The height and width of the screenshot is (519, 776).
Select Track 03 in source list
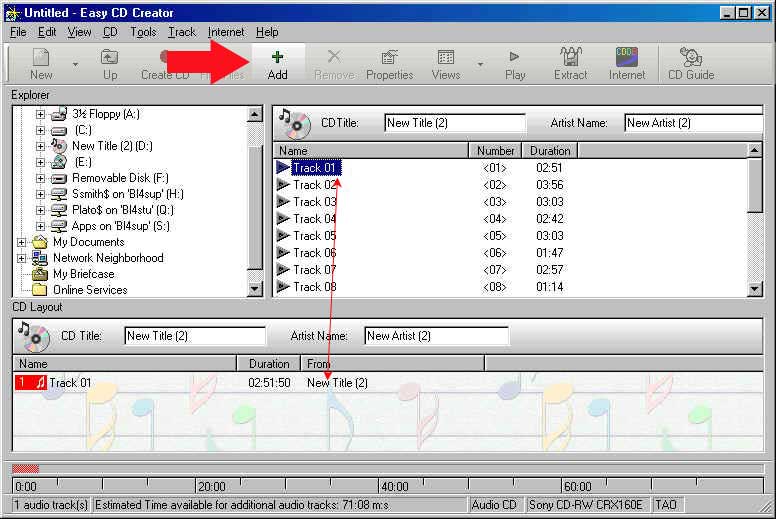[x=314, y=202]
